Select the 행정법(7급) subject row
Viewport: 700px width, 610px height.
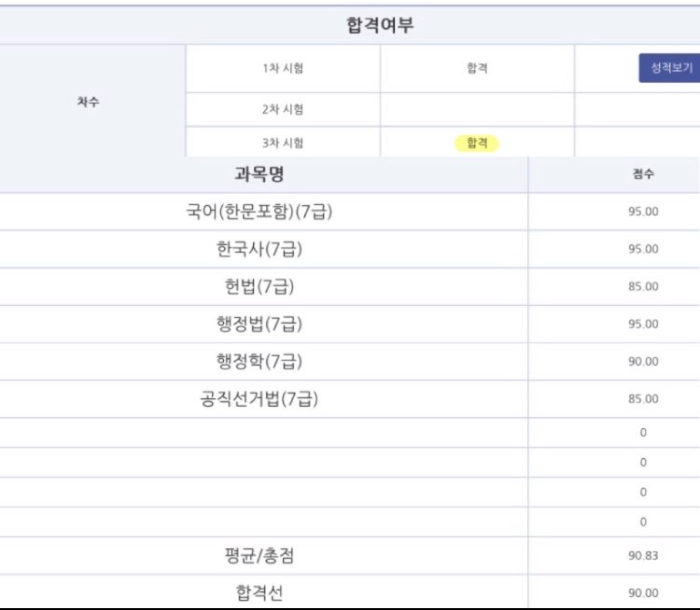click(350, 324)
